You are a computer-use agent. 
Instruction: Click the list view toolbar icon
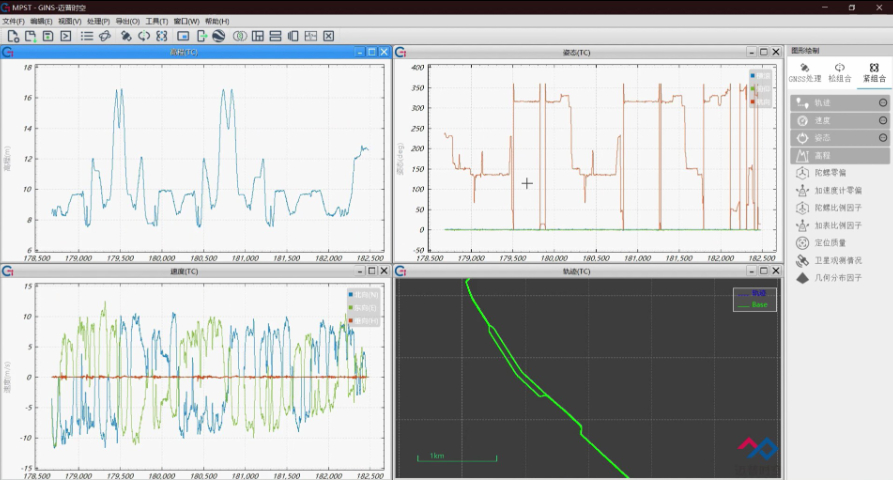tap(87, 36)
